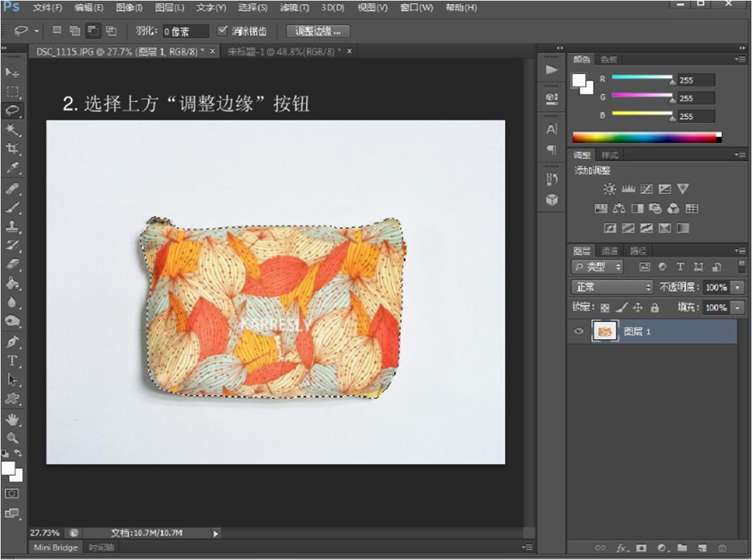Click the 羽化 feather input field

coord(185,31)
